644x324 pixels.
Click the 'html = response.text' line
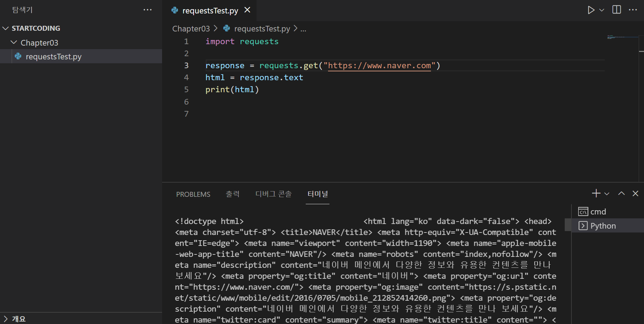click(x=254, y=78)
